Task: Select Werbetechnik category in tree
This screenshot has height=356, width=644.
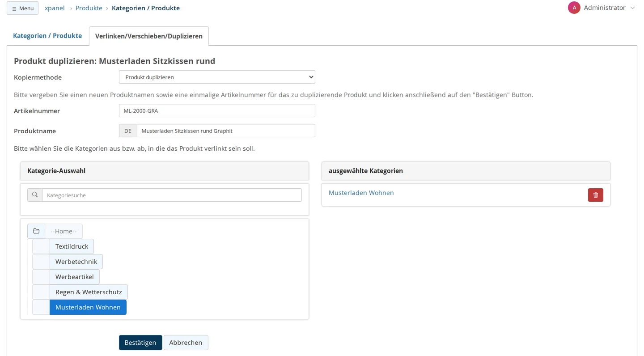Action: [76, 262]
